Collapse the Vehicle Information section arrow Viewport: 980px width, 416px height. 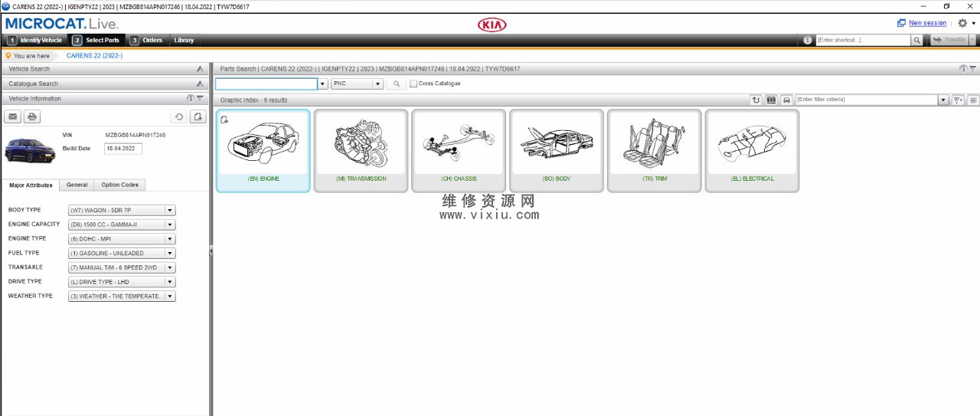point(201,99)
